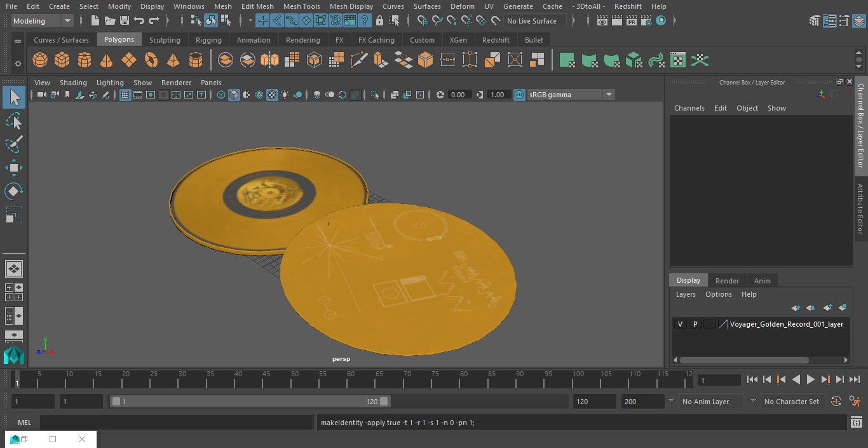Open the No Live Surface field

535,21
